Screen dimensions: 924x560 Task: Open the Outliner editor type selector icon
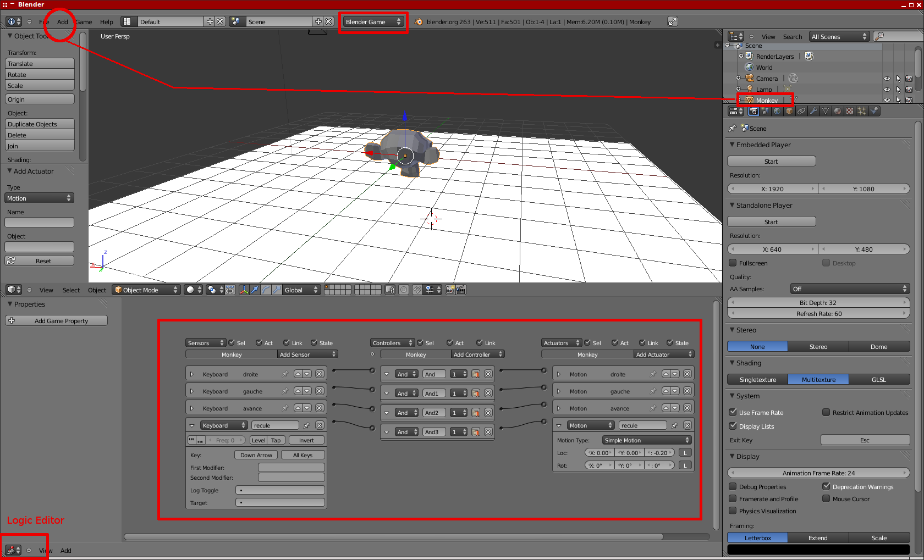pos(736,36)
